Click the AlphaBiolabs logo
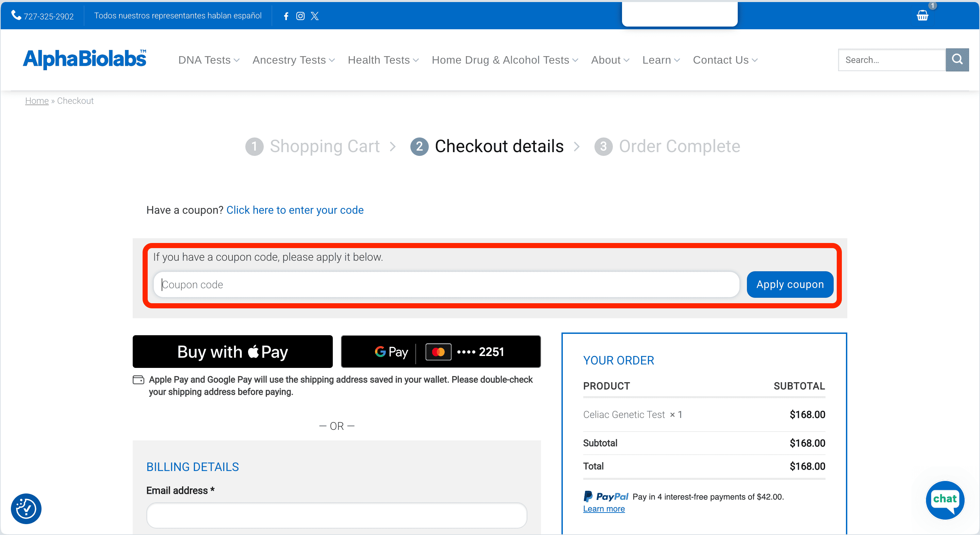 (x=84, y=59)
